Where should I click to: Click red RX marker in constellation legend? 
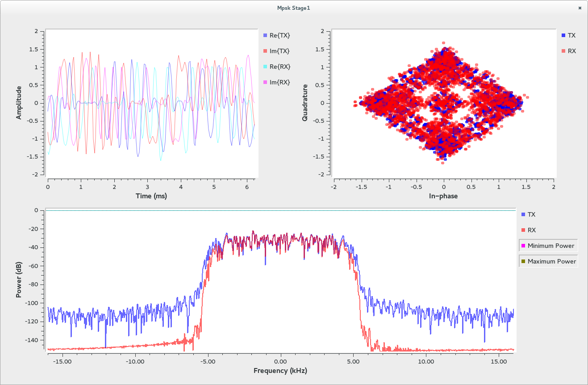563,51
